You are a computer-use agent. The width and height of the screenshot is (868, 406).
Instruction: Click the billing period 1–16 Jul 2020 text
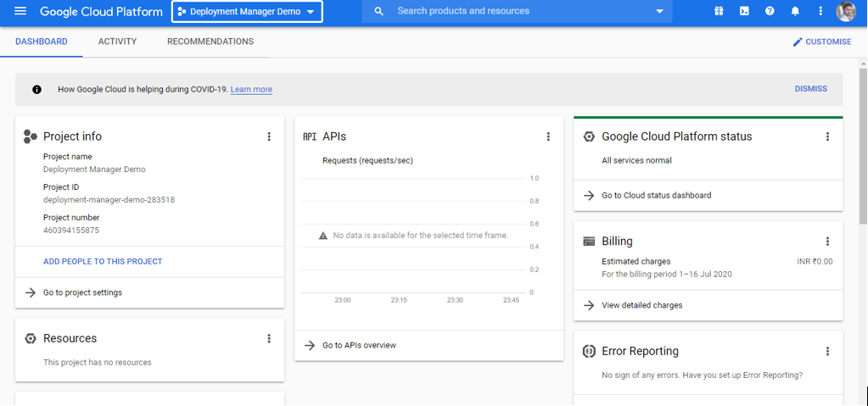[667, 274]
